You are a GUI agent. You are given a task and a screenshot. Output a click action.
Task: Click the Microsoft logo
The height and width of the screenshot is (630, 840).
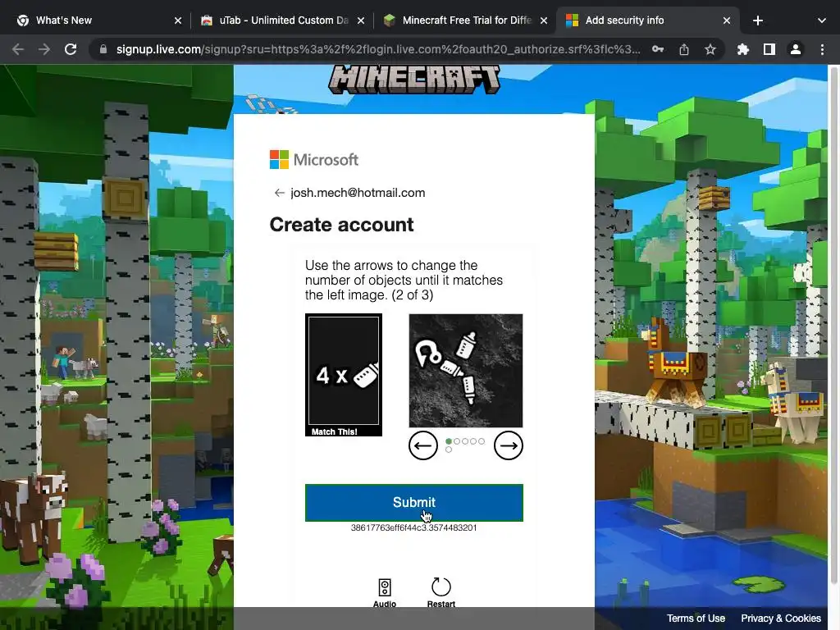pos(314,160)
